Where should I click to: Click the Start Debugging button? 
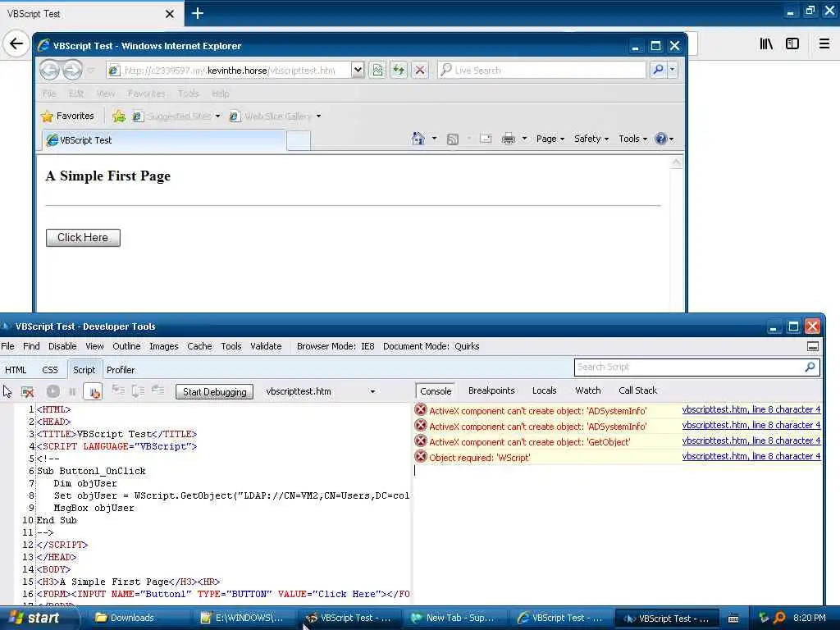(x=214, y=391)
